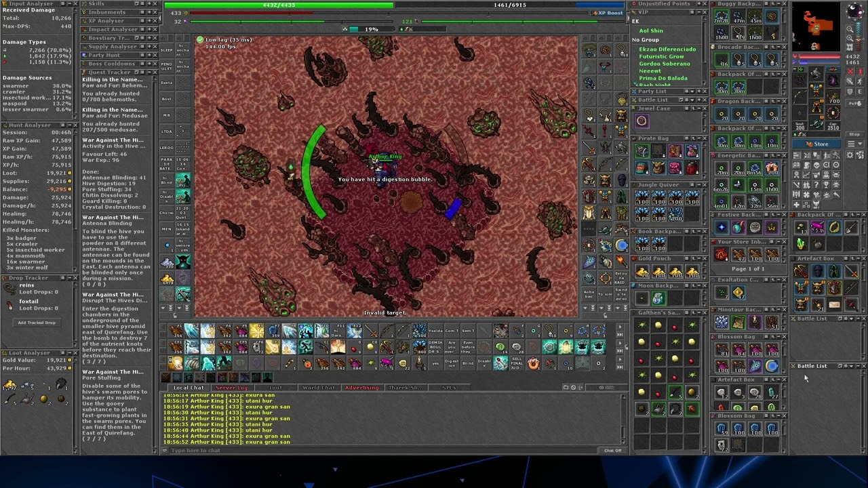Toggle the Chat Off button
This screenshot has height=488, width=868.
(612, 451)
